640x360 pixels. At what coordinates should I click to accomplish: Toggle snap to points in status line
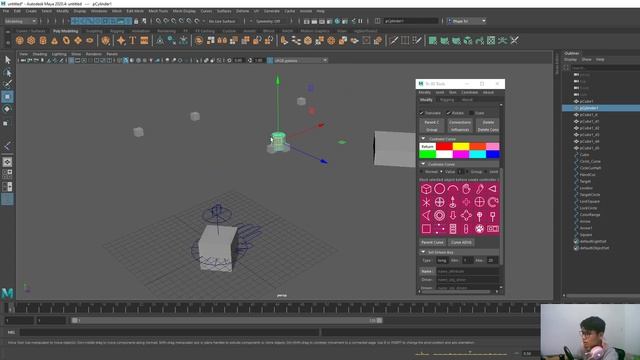[x=174, y=21]
